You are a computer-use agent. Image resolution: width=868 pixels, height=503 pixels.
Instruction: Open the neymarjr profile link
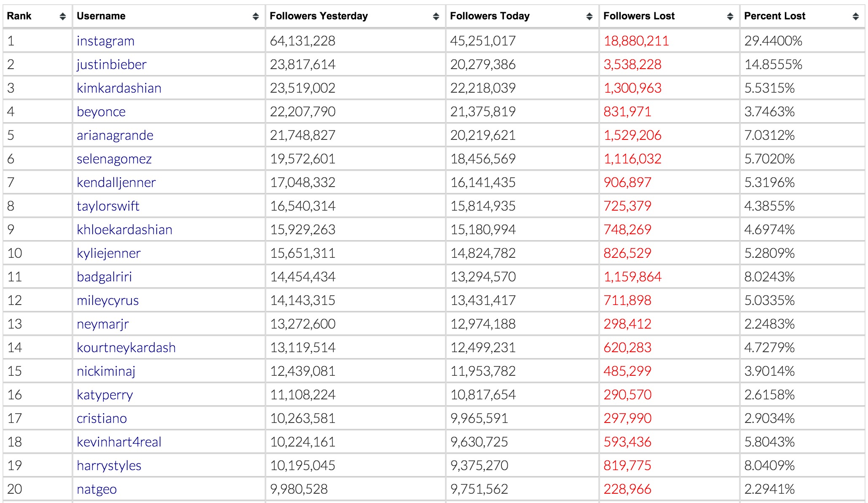click(102, 324)
